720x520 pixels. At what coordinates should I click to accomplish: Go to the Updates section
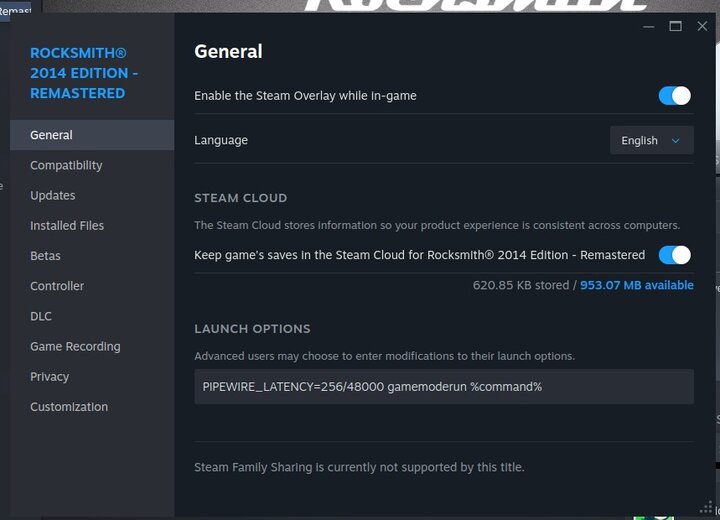(52, 196)
